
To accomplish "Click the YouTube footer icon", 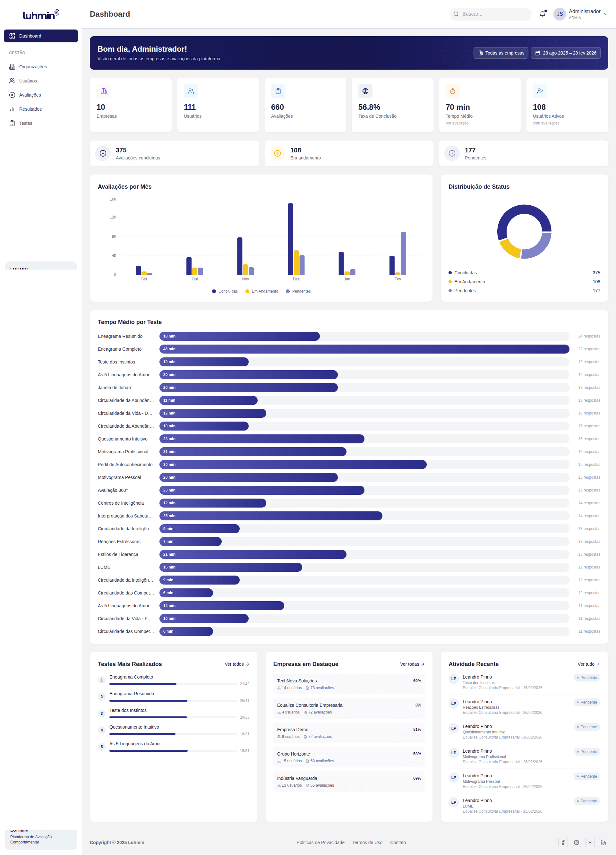I will tap(590, 842).
